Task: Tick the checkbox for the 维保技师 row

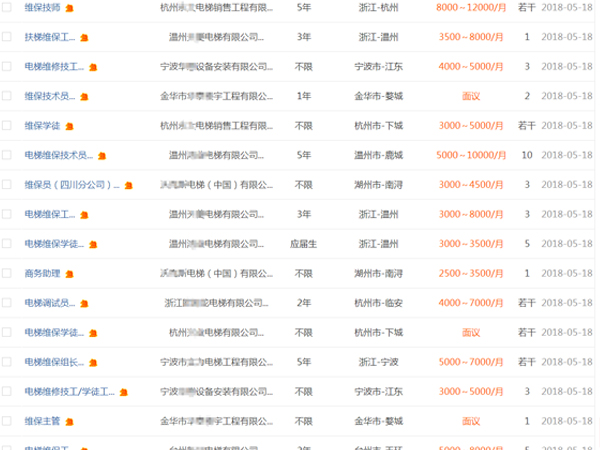Action: (8, 8)
